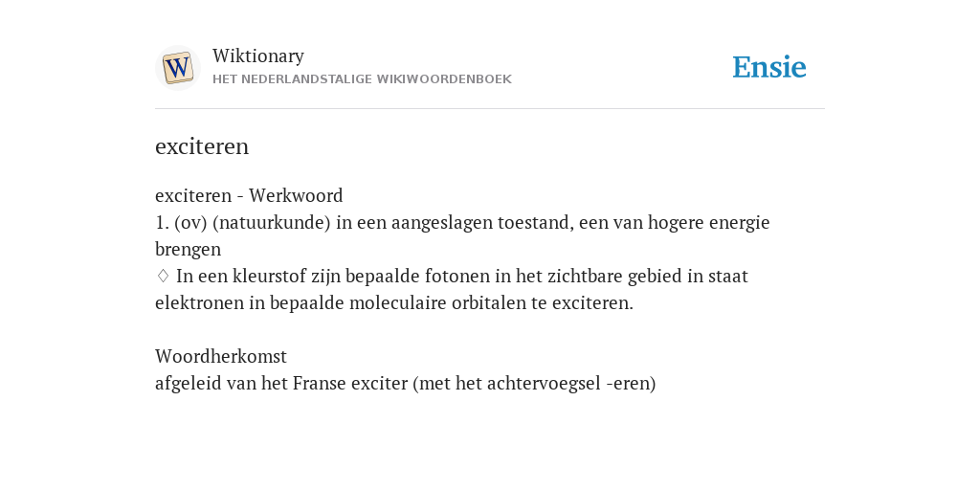Click the word brengen below the definition
Viewport: 980px width, 490px height.
pos(189,250)
